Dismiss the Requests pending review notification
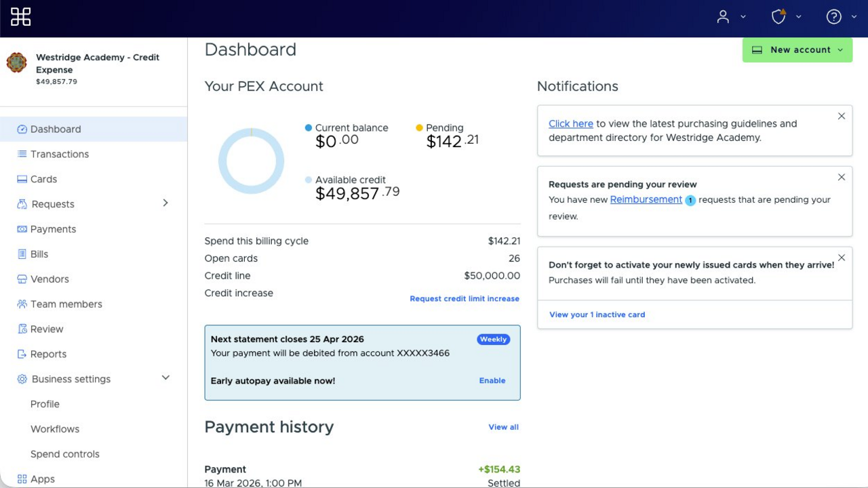868x488 pixels. 842,178
